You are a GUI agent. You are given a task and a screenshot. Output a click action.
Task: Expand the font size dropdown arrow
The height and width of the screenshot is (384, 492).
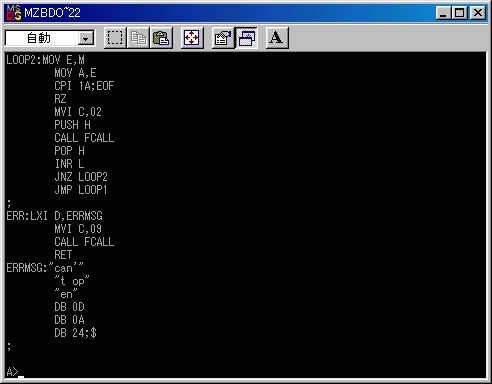click(86, 39)
